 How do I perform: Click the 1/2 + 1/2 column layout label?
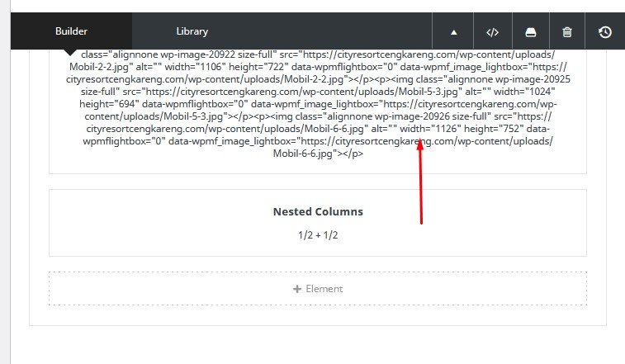[318, 235]
